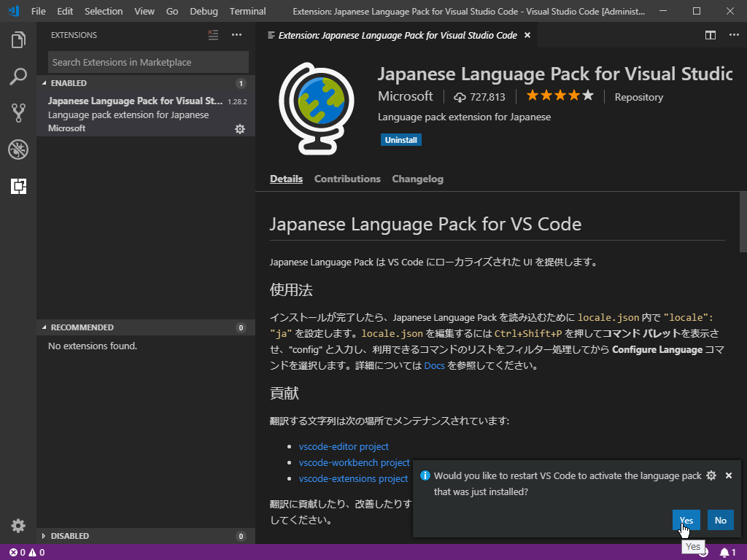747x560 pixels.
Task: Open the vscode-editor project link
Action: click(x=344, y=446)
